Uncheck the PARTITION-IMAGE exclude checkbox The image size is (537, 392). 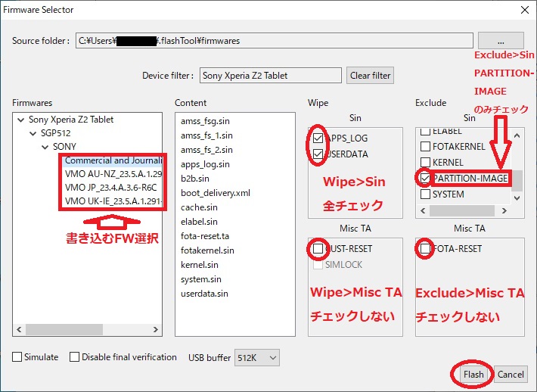pos(425,178)
